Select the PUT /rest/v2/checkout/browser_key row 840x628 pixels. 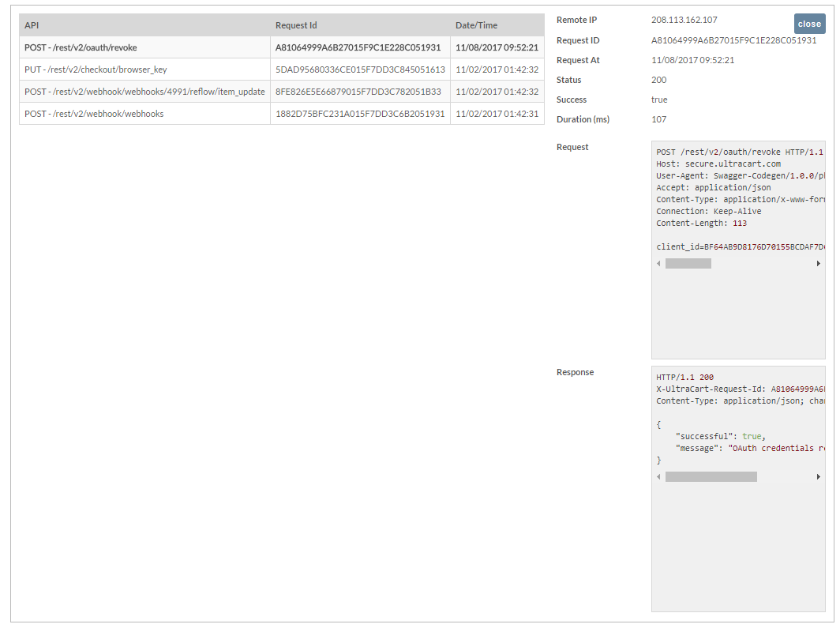(282, 70)
